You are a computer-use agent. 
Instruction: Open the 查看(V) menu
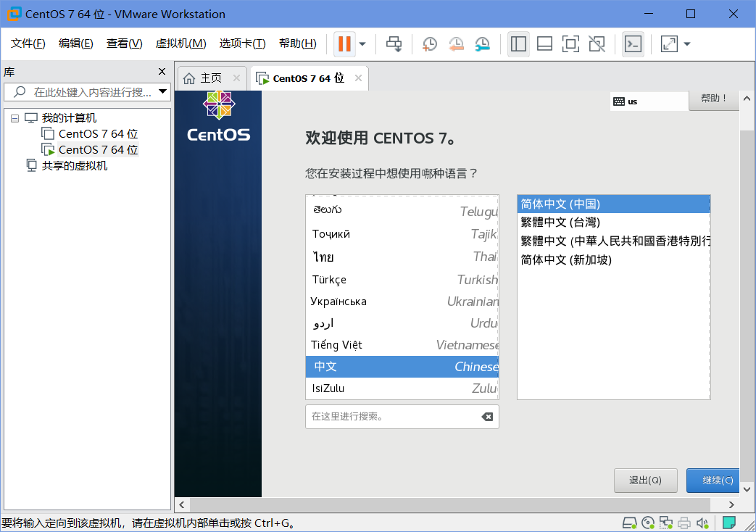point(125,43)
